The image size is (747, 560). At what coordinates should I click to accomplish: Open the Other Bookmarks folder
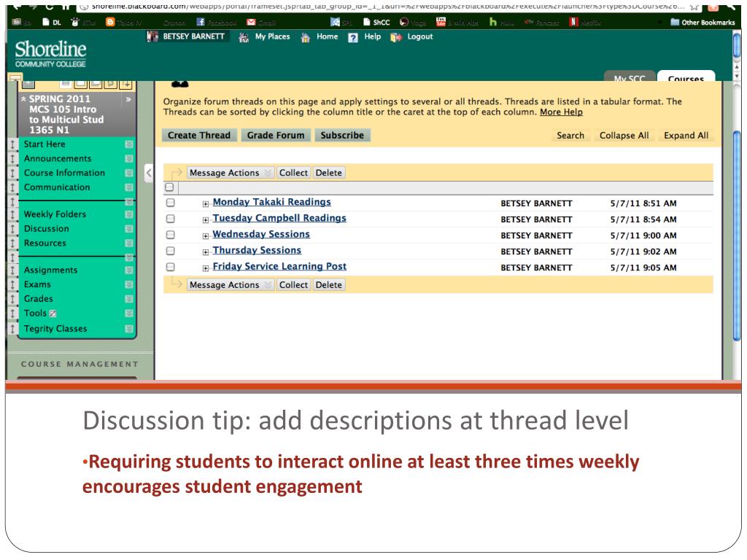(x=703, y=23)
